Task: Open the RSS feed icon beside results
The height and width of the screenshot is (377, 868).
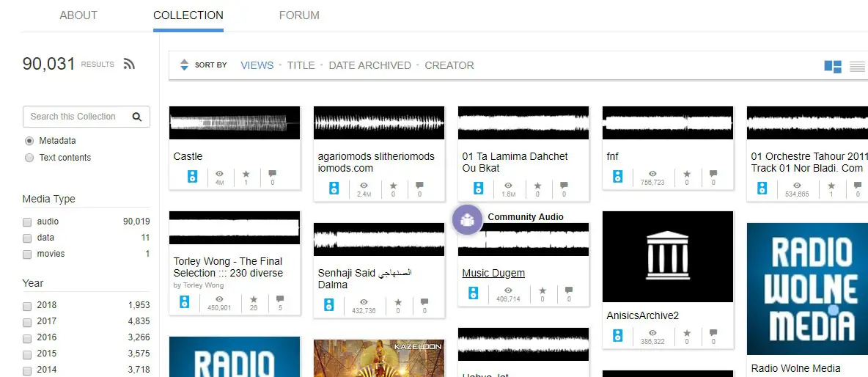Action: (129, 65)
